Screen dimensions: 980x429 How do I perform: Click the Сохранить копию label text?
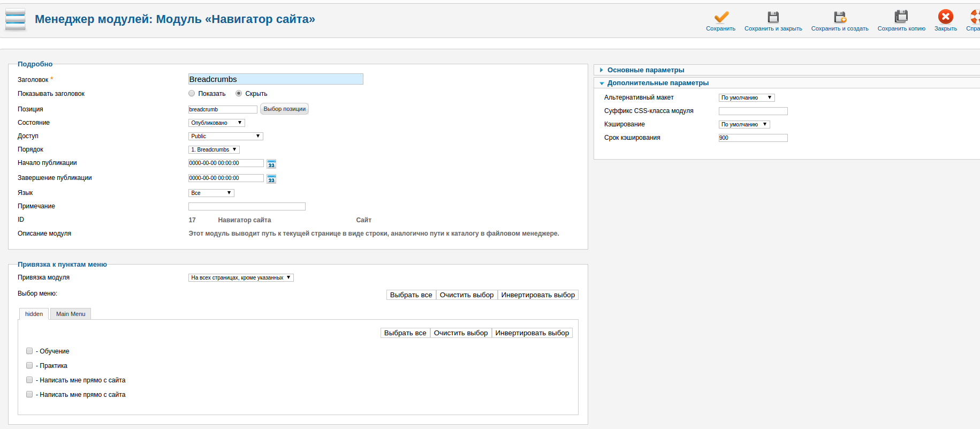coord(901,29)
